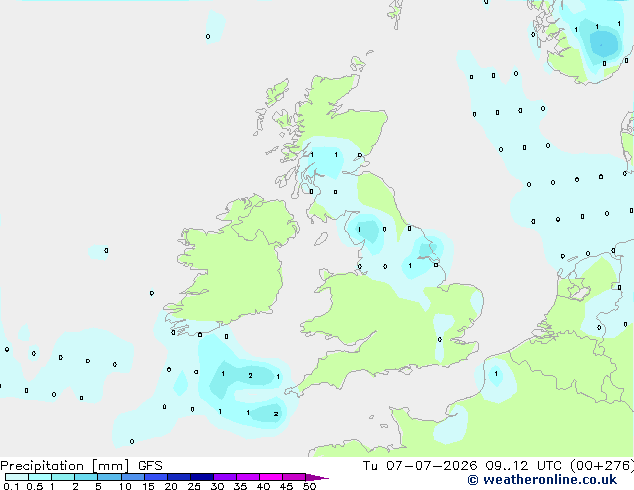This screenshot has width=634, height=490.
Task: Pick the legend swatch between 0.1 and 0.5
Action: (17, 477)
